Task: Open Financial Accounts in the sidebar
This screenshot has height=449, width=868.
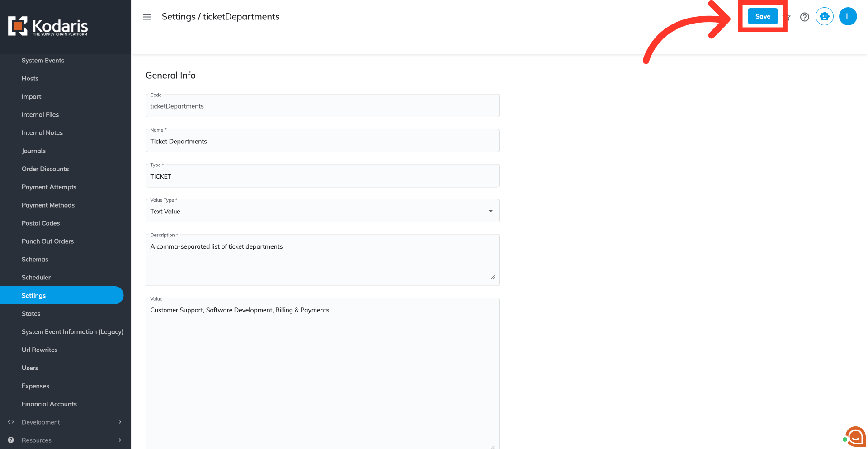Action: (x=49, y=404)
